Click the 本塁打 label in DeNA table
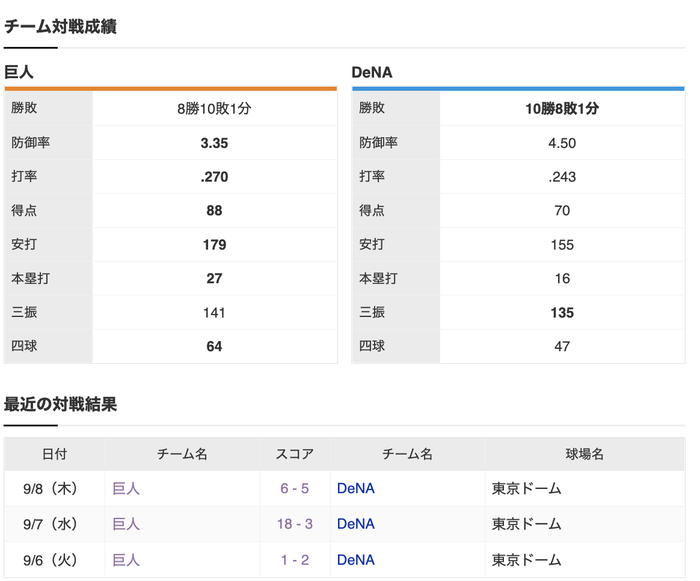The image size is (700, 581). [378, 278]
